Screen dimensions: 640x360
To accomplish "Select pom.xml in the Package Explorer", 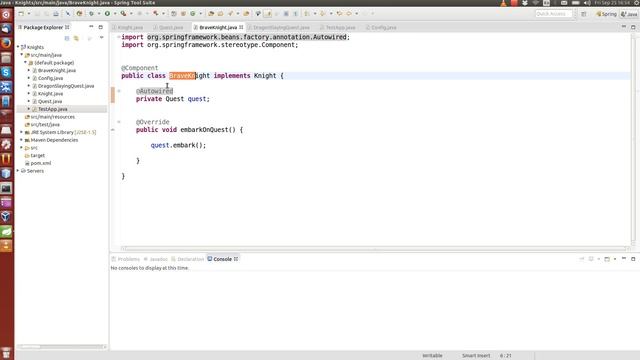I will 41,163.
